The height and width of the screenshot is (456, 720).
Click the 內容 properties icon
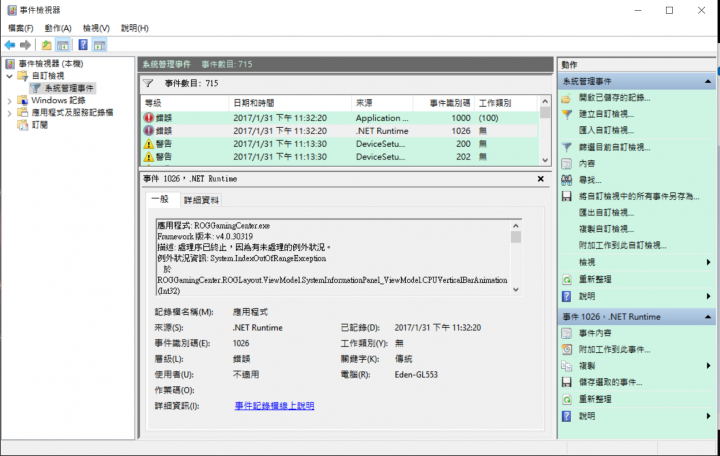[x=567, y=163]
